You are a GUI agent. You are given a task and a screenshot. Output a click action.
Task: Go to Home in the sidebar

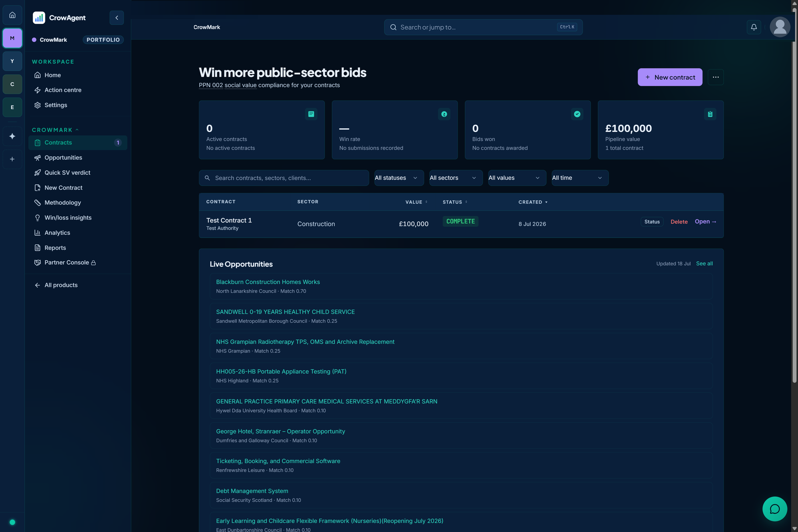click(x=78, y=75)
